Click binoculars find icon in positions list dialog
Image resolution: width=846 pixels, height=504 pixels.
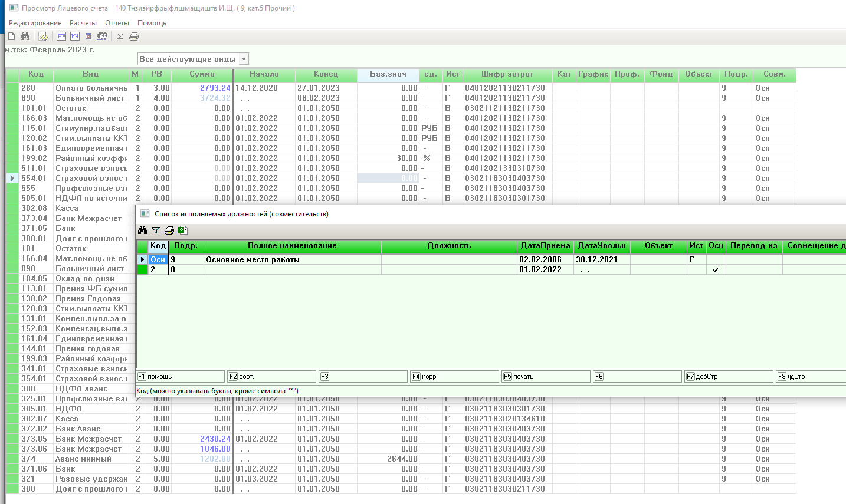142,230
